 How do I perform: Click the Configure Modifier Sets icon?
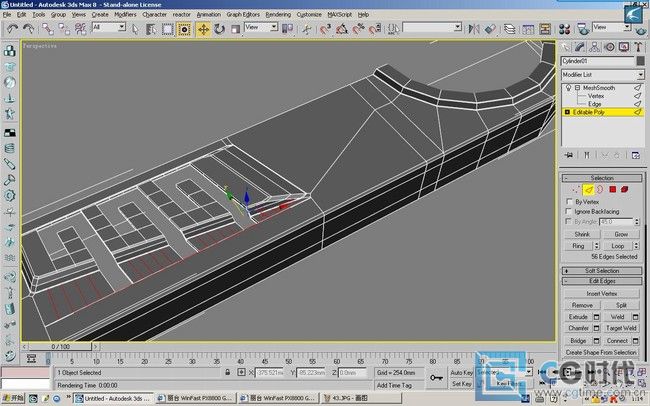(635, 156)
